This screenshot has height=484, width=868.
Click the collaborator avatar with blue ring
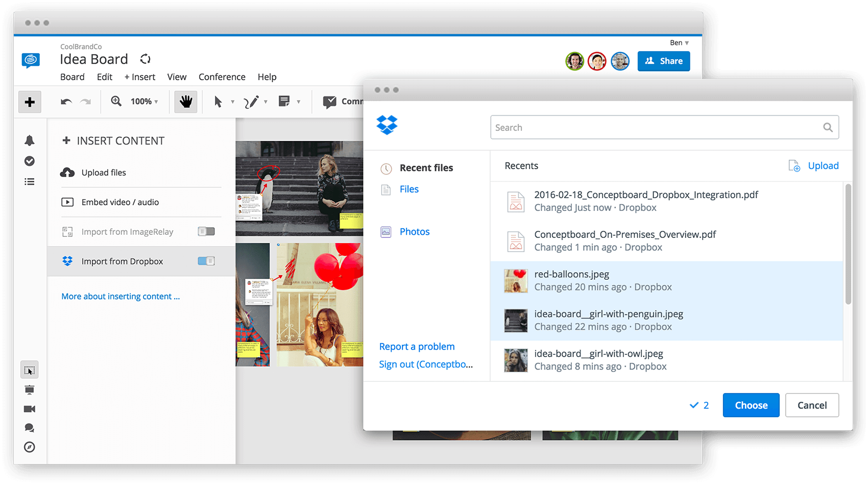620,61
